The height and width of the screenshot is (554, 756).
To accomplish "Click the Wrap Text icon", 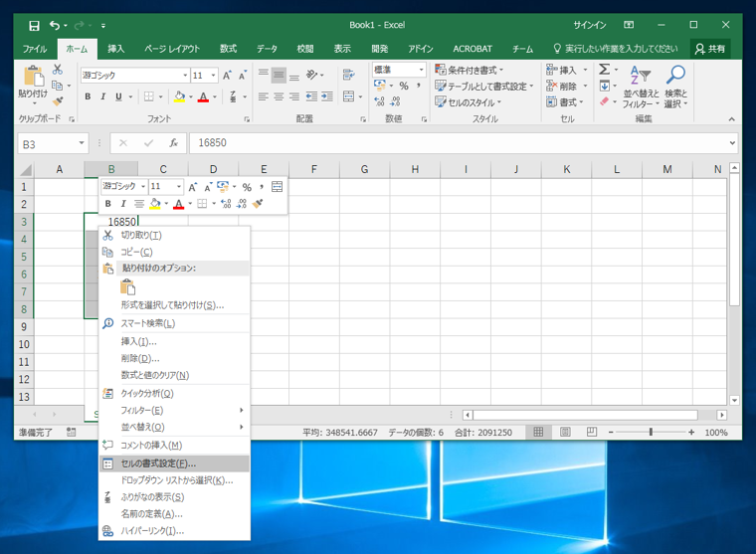I will pyautogui.click(x=348, y=75).
